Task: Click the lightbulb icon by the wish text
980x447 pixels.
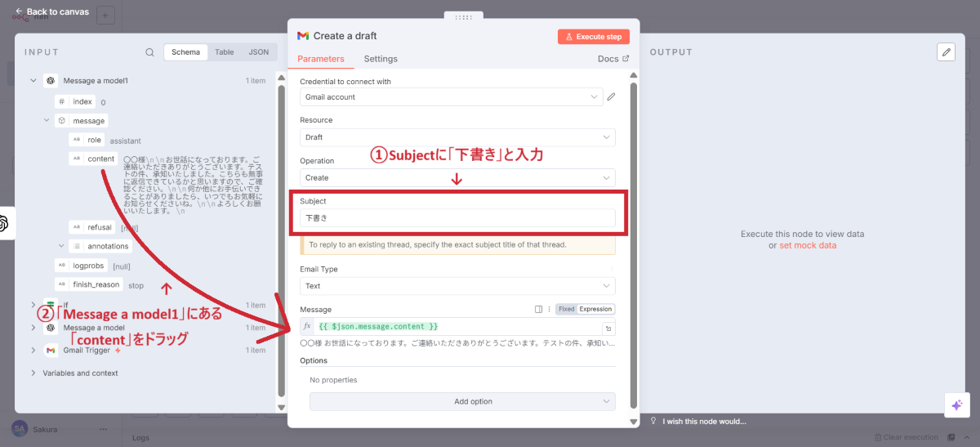Action: click(x=653, y=422)
